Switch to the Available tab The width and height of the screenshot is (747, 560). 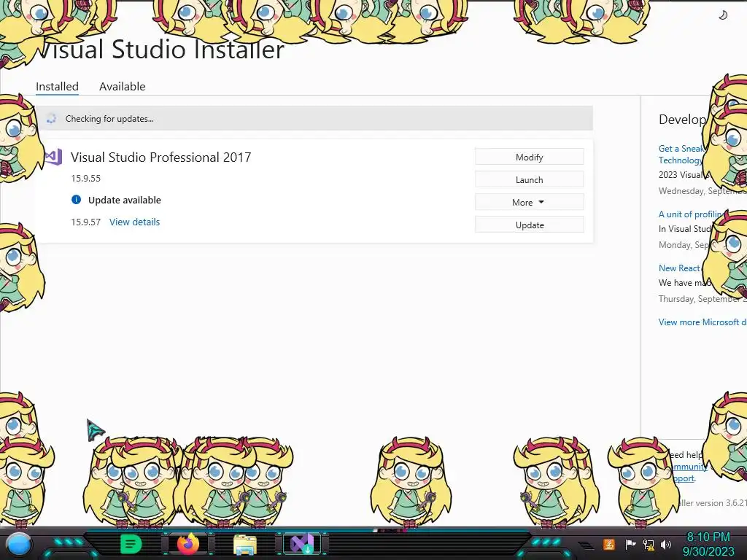coord(122,86)
